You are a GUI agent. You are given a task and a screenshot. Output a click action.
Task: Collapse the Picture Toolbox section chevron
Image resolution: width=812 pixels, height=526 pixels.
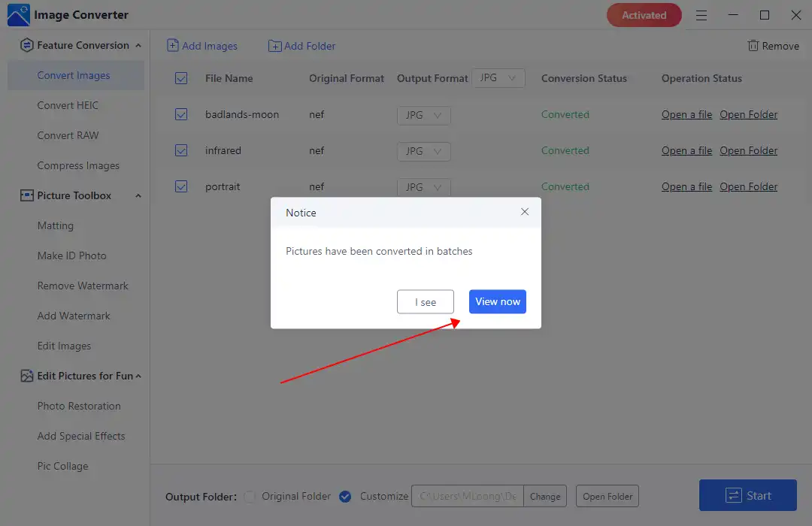click(x=138, y=195)
